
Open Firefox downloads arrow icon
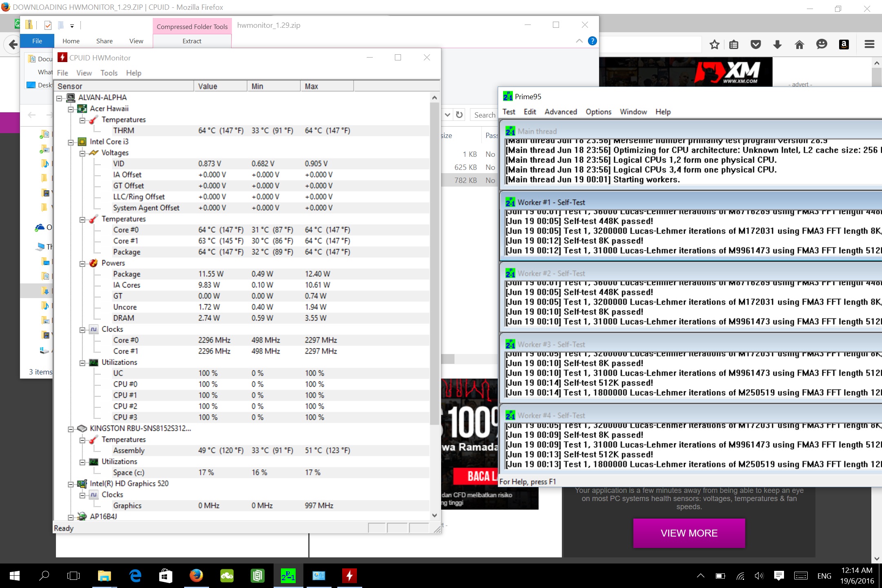pyautogui.click(x=777, y=45)
